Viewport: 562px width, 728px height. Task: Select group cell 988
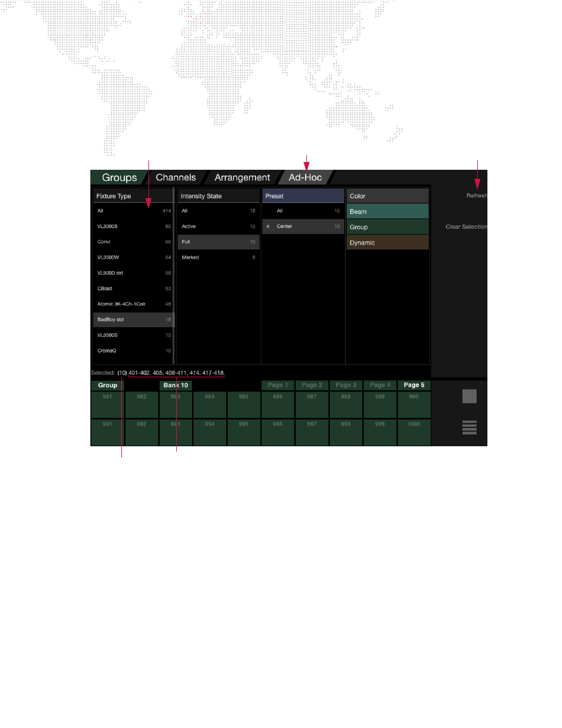pyautogui.click(x=346, y=404)
